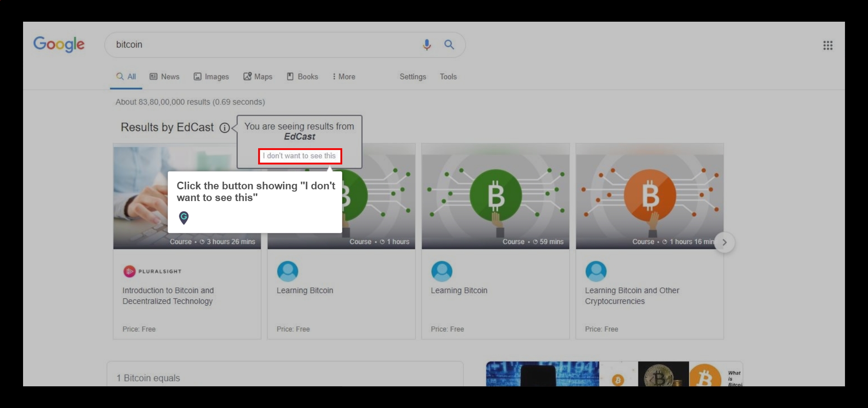Viewport: 868px width, 408px height.
Task: Switch to the Maps tab
Action: [x=258, y=76]
